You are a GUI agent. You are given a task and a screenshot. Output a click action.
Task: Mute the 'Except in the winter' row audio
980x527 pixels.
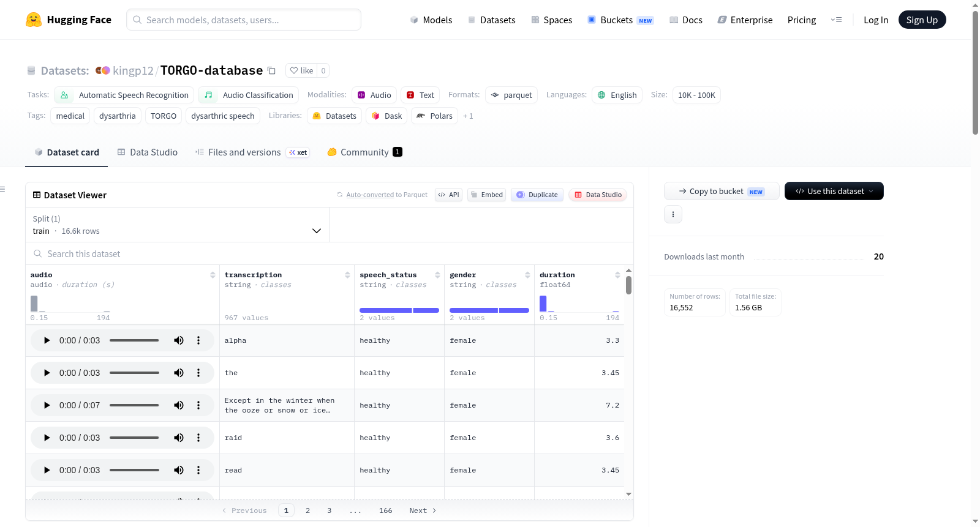click(x=179, y=405)
